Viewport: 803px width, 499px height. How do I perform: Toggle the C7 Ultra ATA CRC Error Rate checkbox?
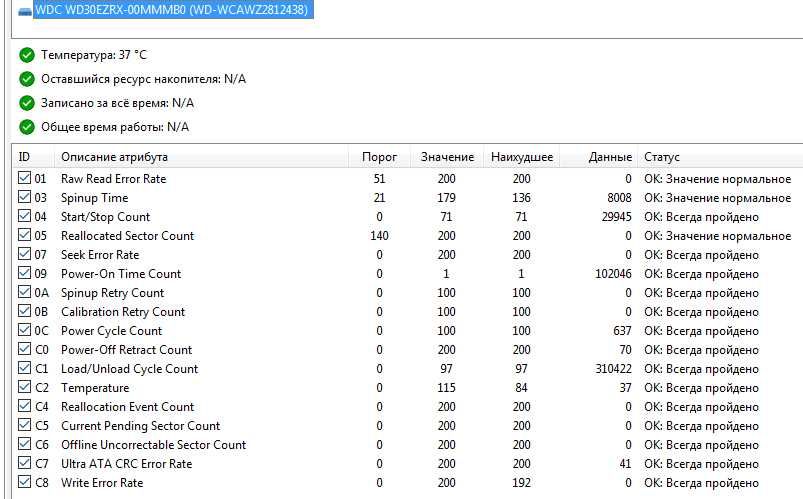point(24,462)
